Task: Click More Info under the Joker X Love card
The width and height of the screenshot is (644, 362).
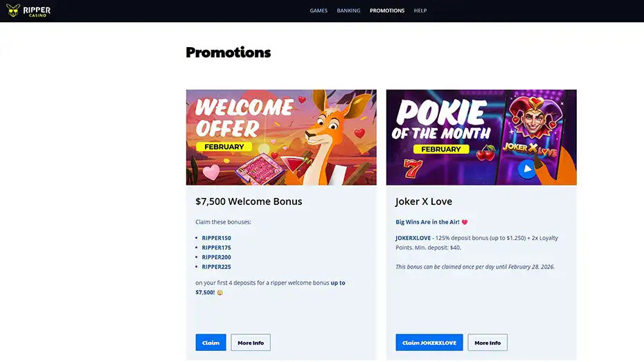Action: pyautogui.click(x=488, y=343)
